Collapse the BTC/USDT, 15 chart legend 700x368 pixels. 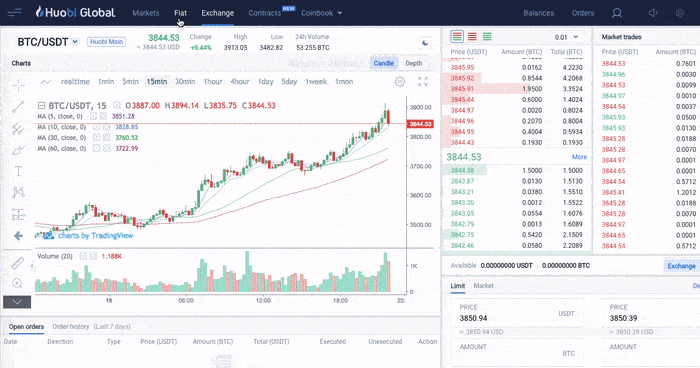tap(41, 106)
